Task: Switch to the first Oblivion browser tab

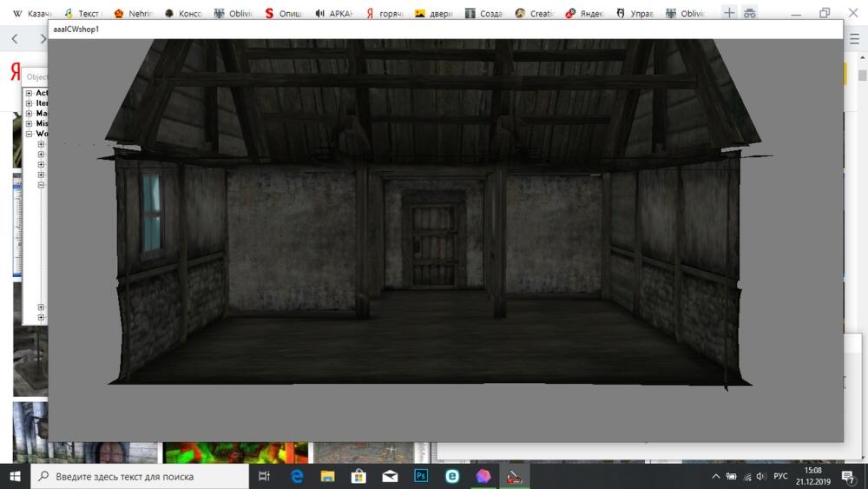Action: click(x=233, y=13)
